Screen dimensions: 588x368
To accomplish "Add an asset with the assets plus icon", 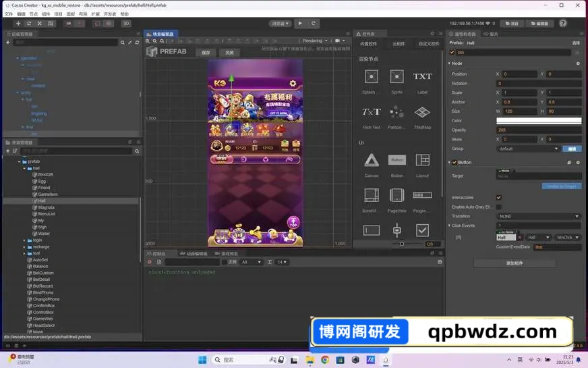I will pos(8,151).
